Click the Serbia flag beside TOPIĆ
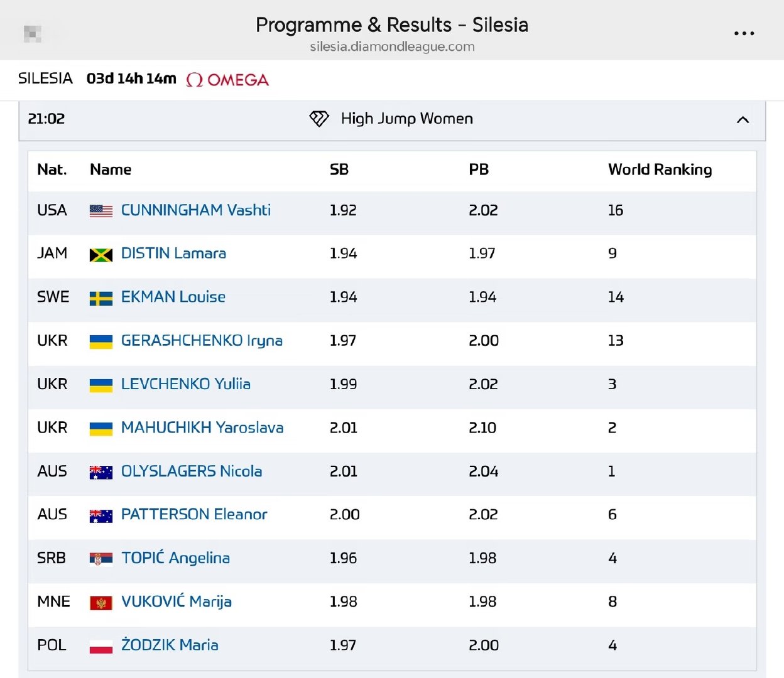The width and height of the screenshot is (784, 678). pos(101,559)
